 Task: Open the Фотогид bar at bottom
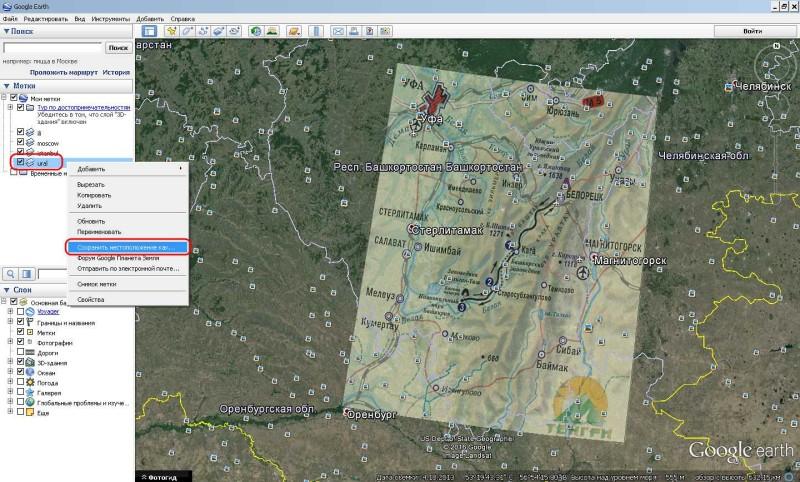point(163,477)
